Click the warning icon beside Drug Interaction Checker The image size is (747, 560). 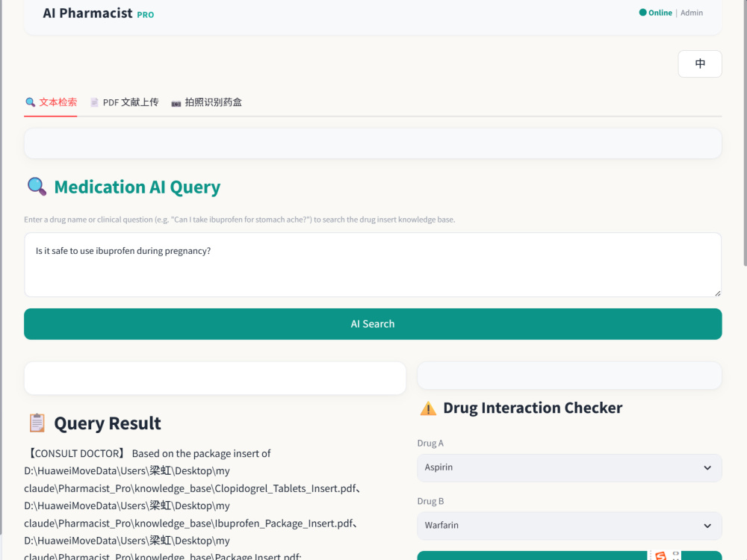428,408
